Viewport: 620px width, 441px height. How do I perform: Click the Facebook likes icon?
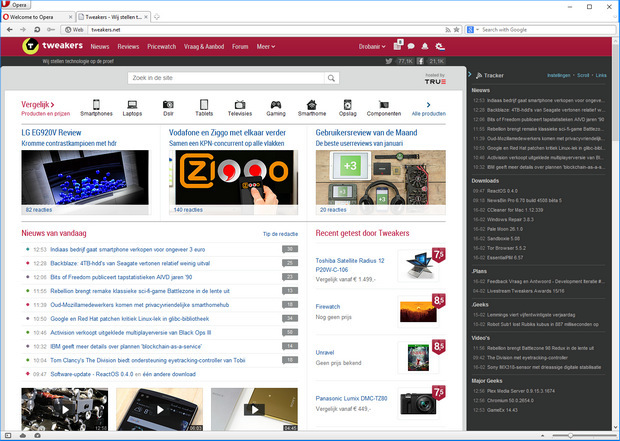point(420,61)
